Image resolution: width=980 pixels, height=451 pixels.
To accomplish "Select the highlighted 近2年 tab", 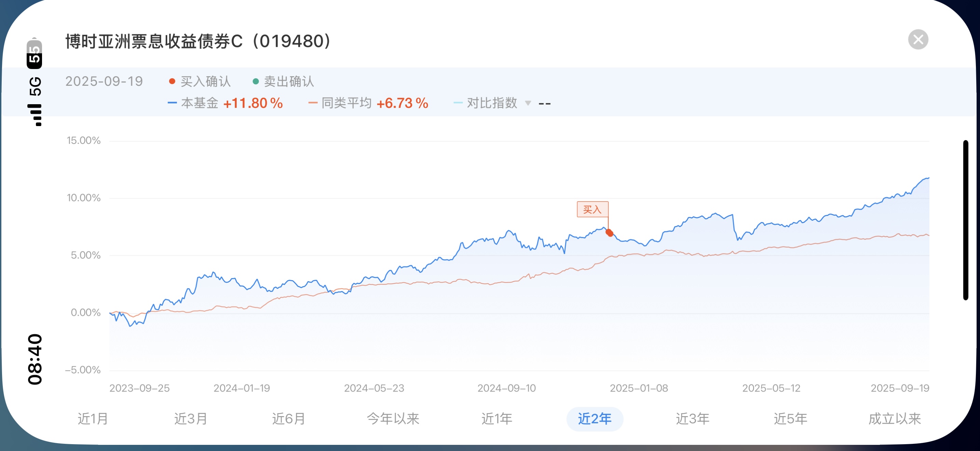I will (x=594, y=419).
